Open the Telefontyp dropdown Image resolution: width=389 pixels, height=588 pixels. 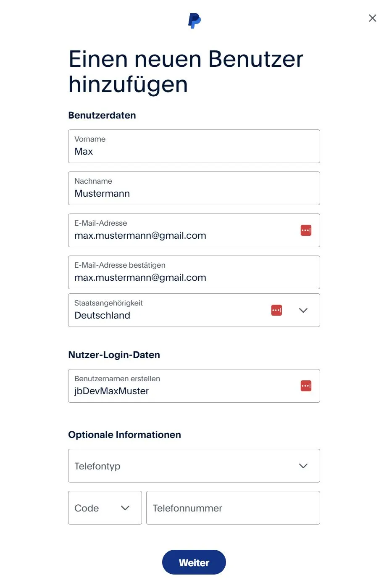pos(303,466)
